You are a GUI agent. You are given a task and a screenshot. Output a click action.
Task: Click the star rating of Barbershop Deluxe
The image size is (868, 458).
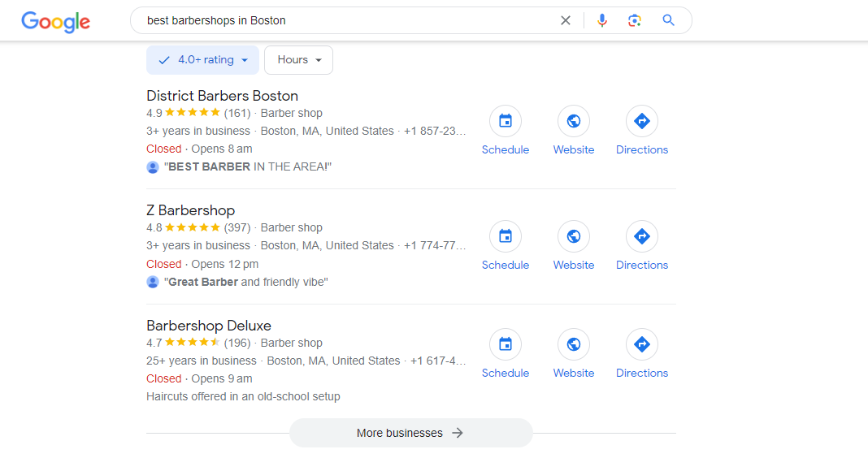coord(192,343)
